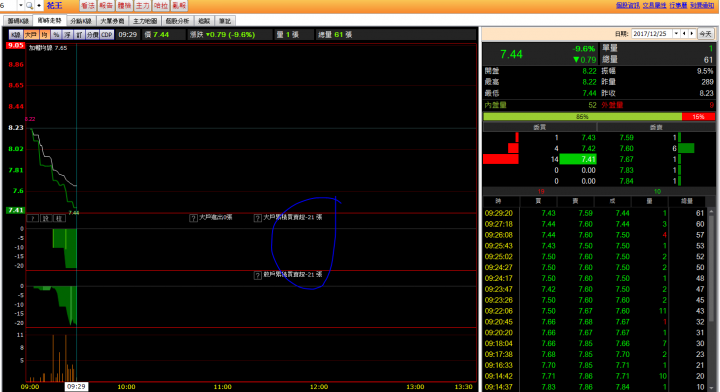Image resolution: width=720 pixels, height=392 pixels.
Task: Click the trade row at 09:29:20
Action: tap(595, 213)
